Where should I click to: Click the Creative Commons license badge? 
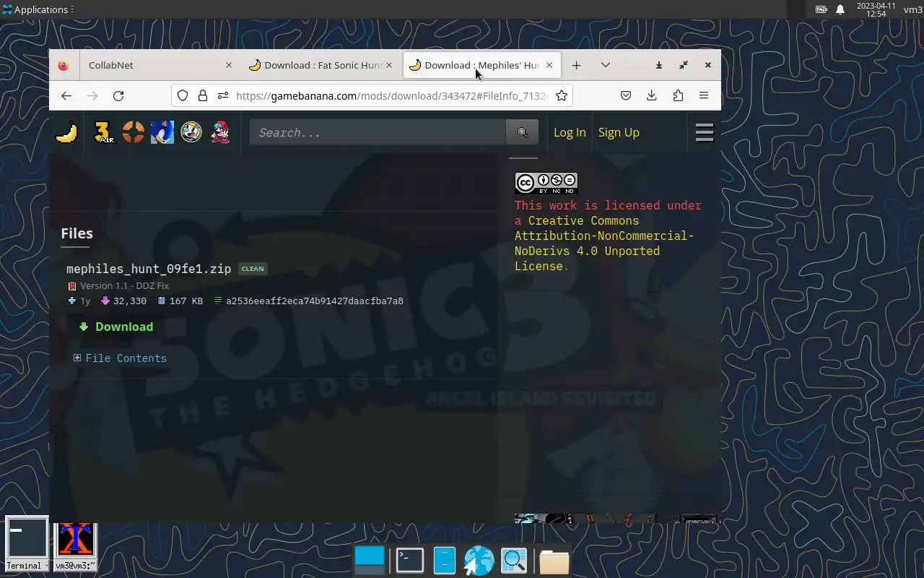[546, 183]
